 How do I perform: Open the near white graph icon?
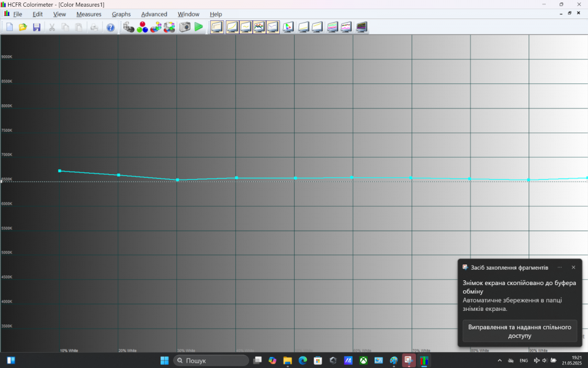[317, 27]
